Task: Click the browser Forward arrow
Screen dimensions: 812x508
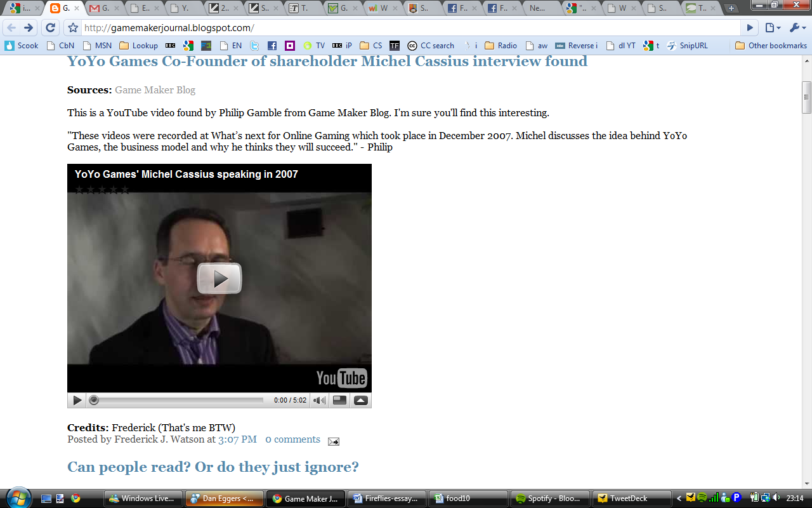Action: tap(29, 28)
